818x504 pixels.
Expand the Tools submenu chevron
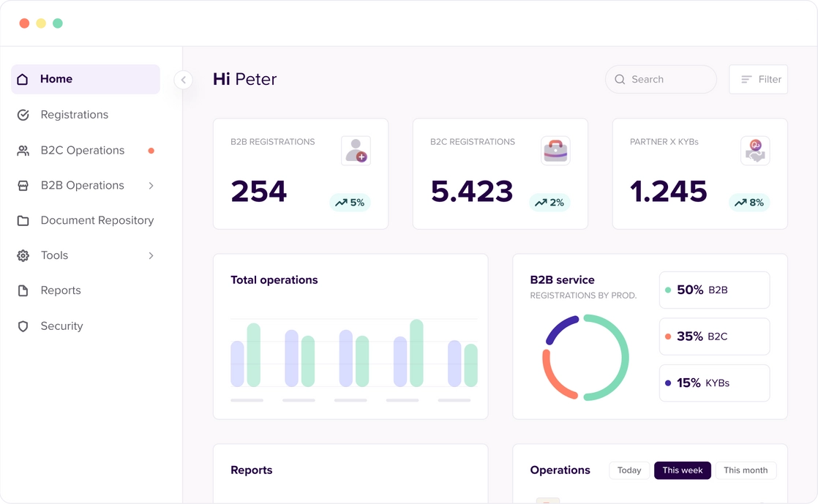pos(151,255)
